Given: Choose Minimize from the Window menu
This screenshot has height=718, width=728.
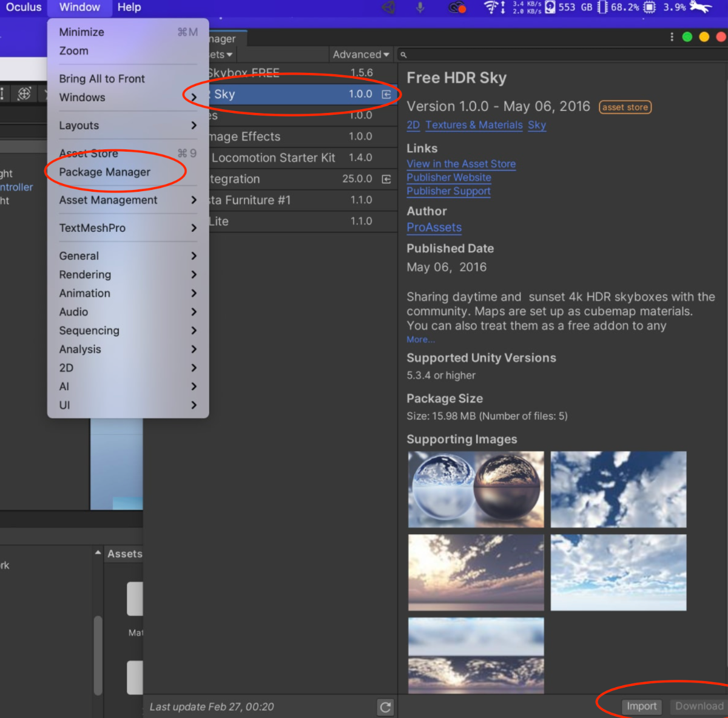Looking at the screenshot, I should click(x=128, y=32).
